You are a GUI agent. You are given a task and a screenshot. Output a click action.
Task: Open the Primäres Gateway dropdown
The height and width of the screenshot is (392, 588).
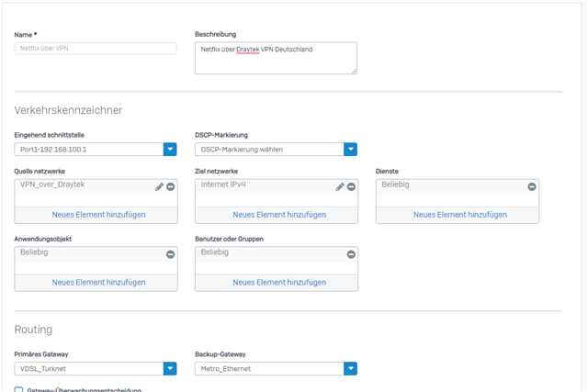coord(170,368)
